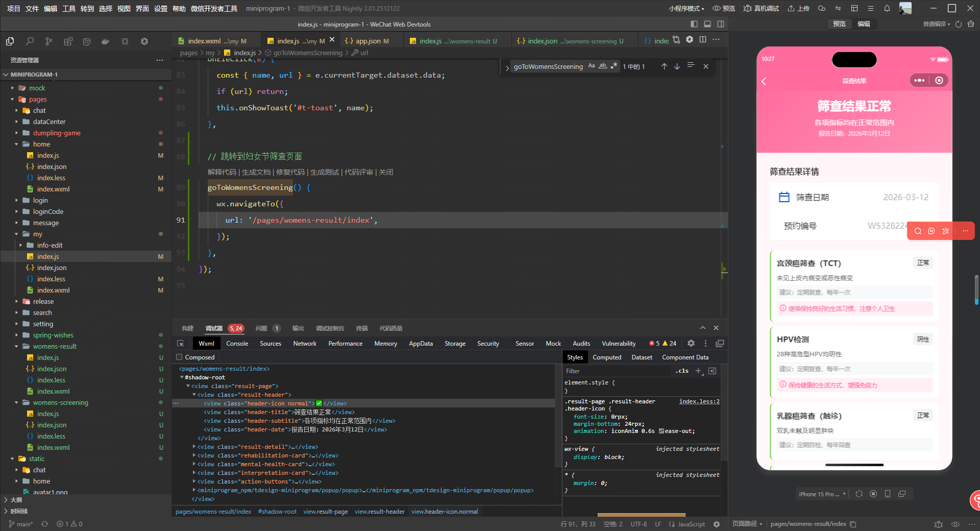Open the Source Control activity bar icon

point(48,41)
